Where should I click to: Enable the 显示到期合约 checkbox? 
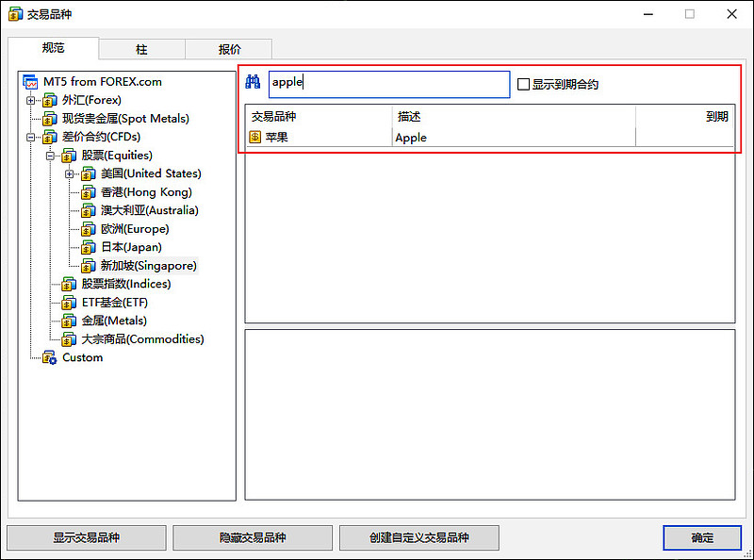tap(523, 85)
